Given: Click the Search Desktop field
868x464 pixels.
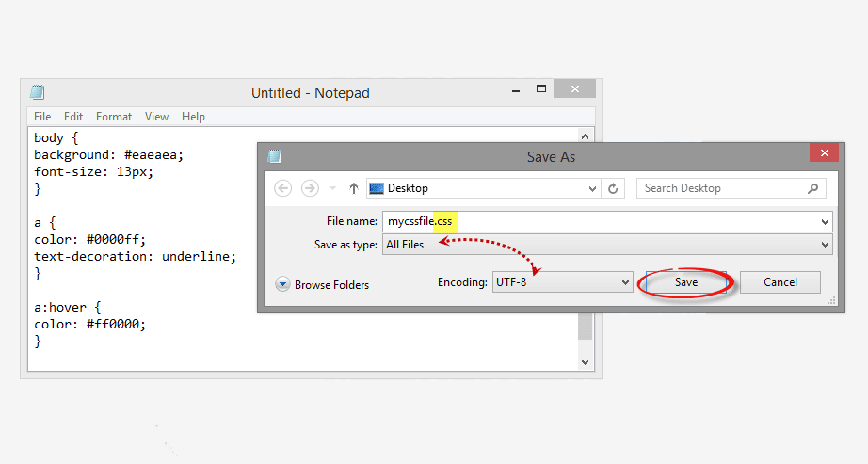Looking at the screenshot, I should 731,188.
